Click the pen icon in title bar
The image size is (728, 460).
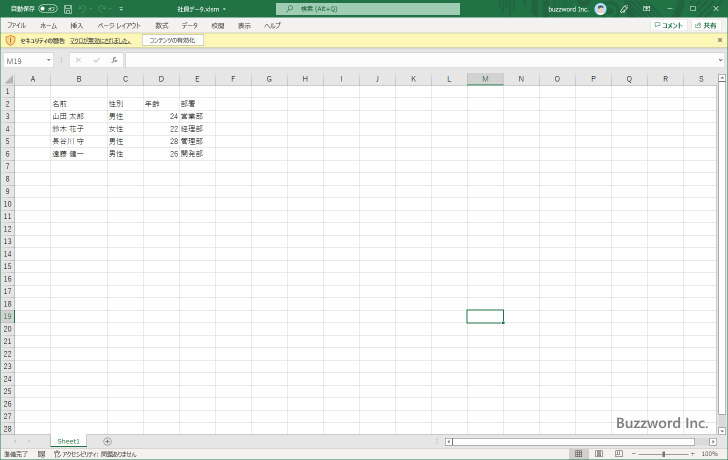point(624,8)
